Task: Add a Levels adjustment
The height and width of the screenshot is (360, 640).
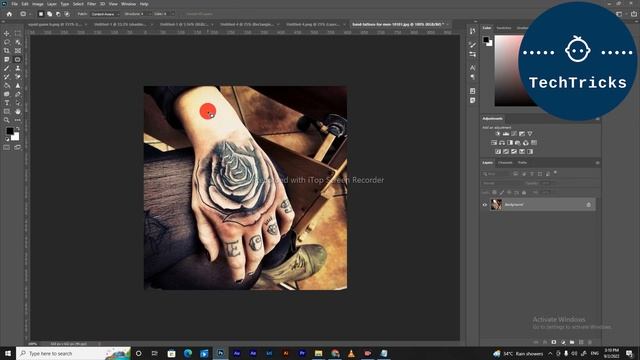Action: point(506,133)
